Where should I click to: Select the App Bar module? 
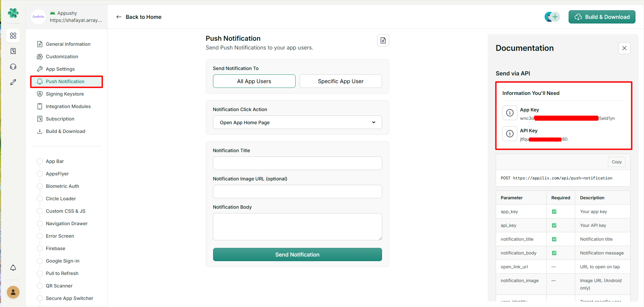click(x=55, y=161)
